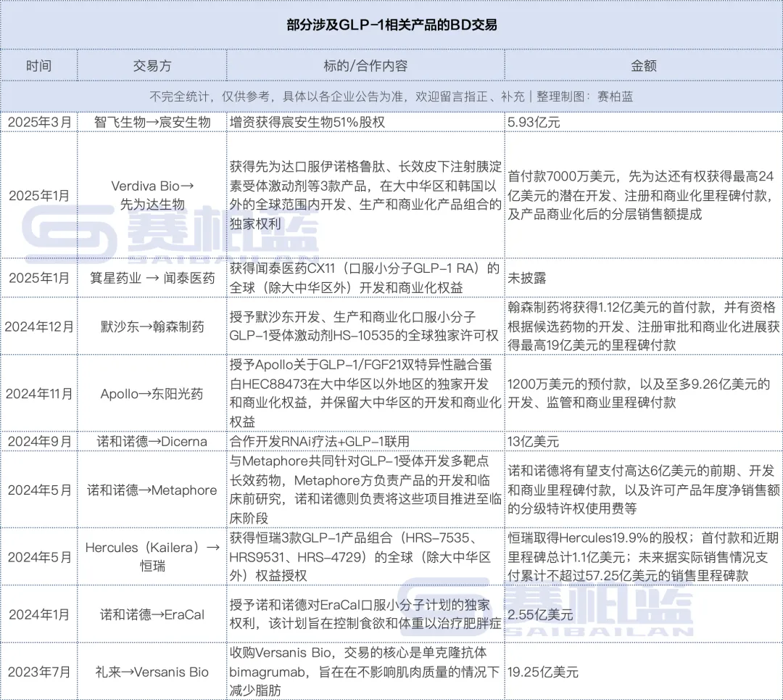Click the 2024年11月 date cell
The width and height of the screenshot is (783, 700).
(x=39, y=394)
